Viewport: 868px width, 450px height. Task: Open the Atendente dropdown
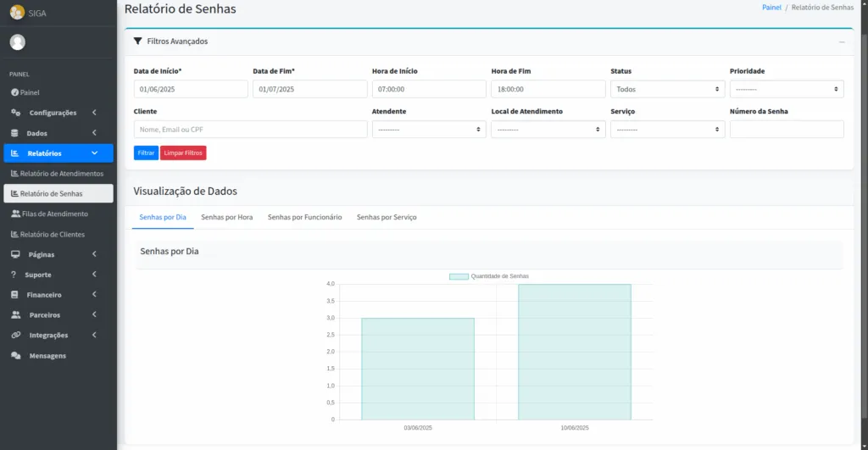pos(428,130)
